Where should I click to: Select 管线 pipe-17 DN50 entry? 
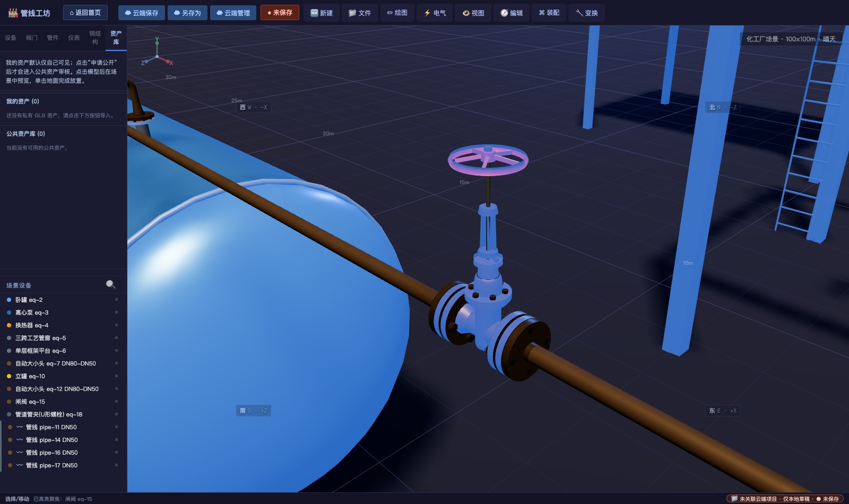[63, 465]
